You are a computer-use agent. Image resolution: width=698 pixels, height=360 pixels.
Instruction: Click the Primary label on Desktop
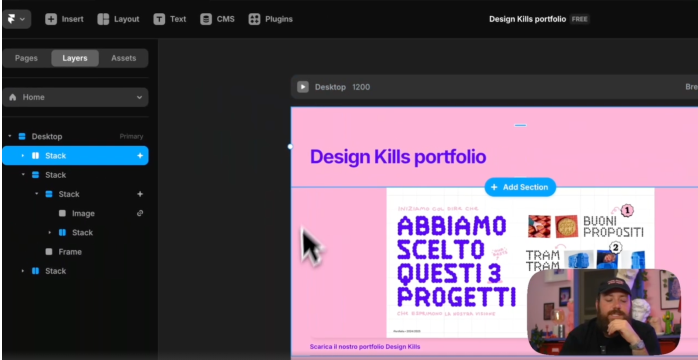pyautogui.click(x=131, y=137)
